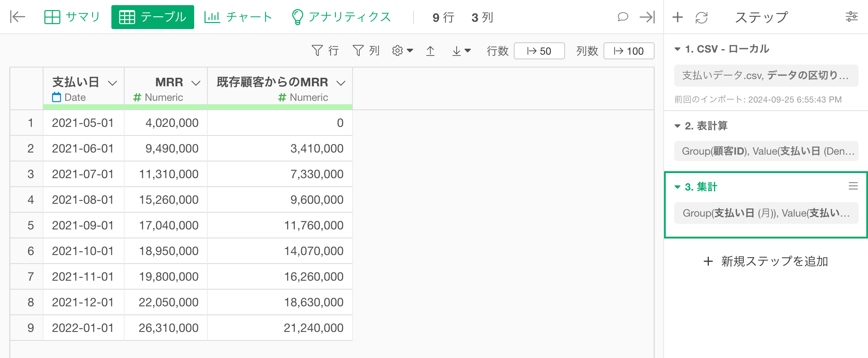Switch to the サマリ tab
The image size is (868, 358).
click(72, 17)
